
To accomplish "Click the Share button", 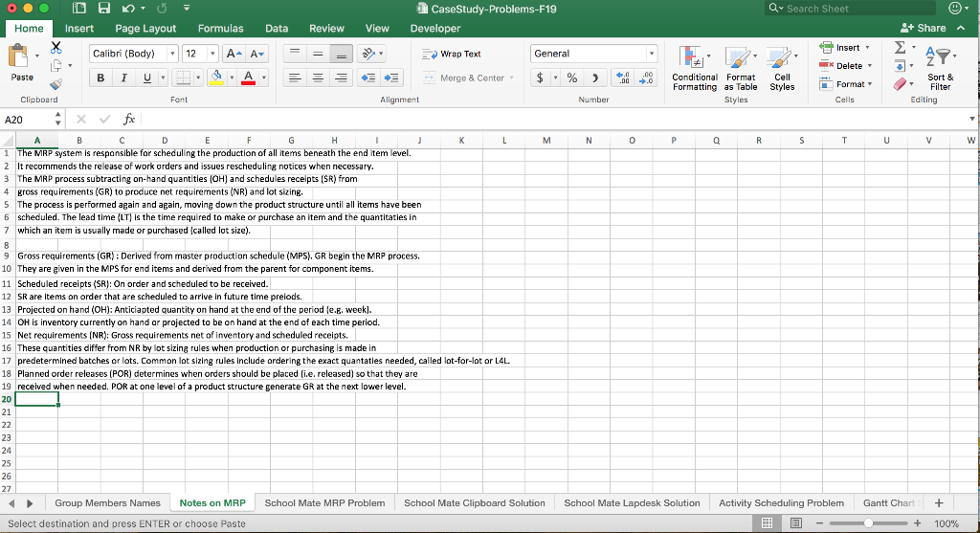I will (x=924, y=28).
